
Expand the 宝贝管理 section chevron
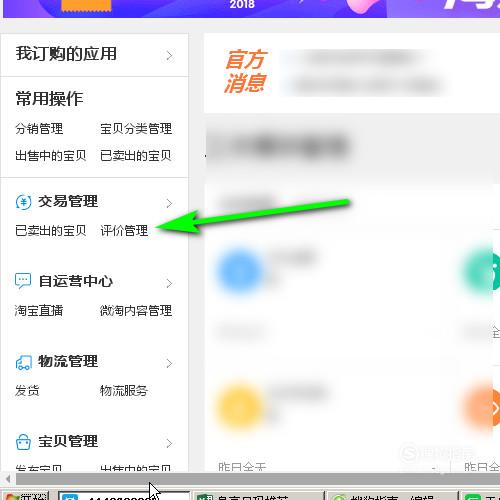169,443
